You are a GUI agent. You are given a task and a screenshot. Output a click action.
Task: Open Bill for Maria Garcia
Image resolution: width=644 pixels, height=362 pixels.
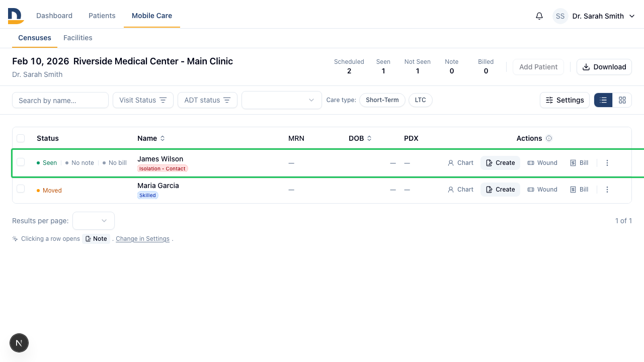[x=579, y=190]
